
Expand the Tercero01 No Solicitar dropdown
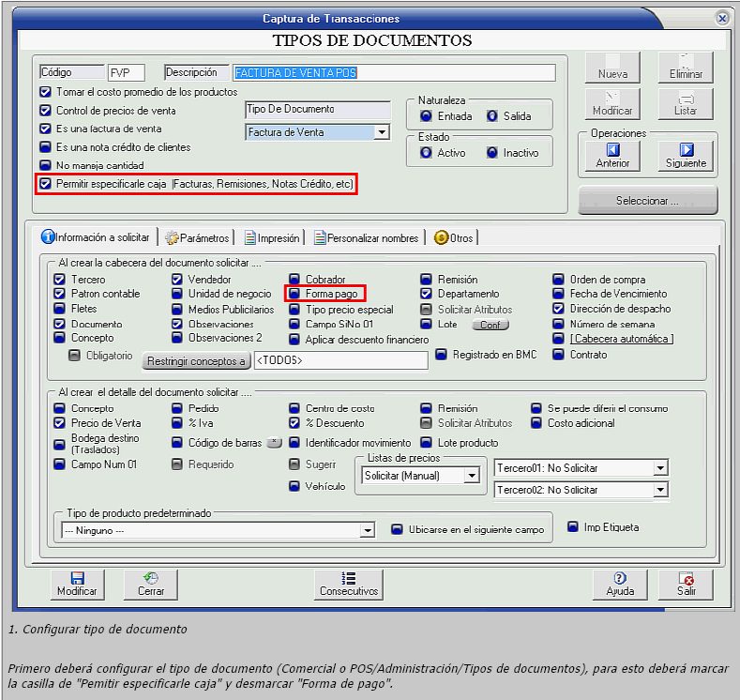tap(660, 467)
